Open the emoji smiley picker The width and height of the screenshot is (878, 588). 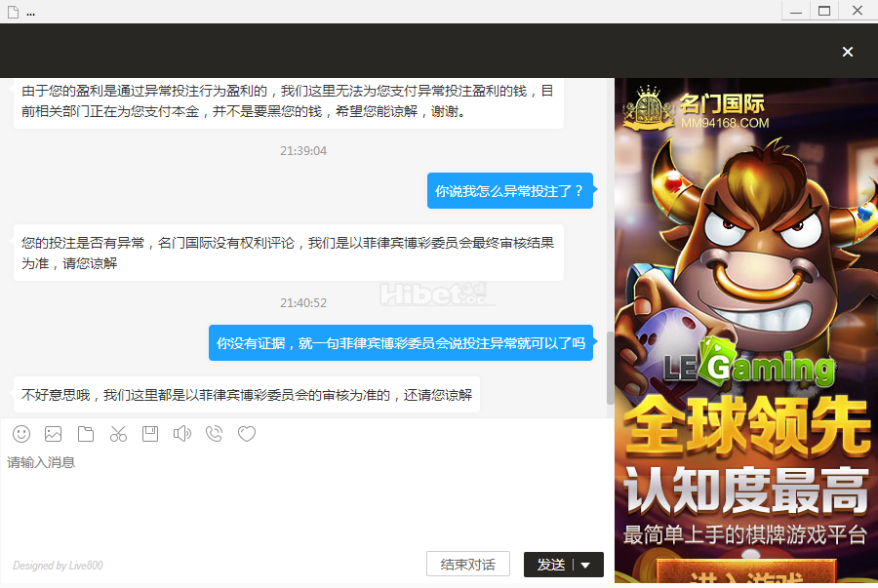(21, 434)
